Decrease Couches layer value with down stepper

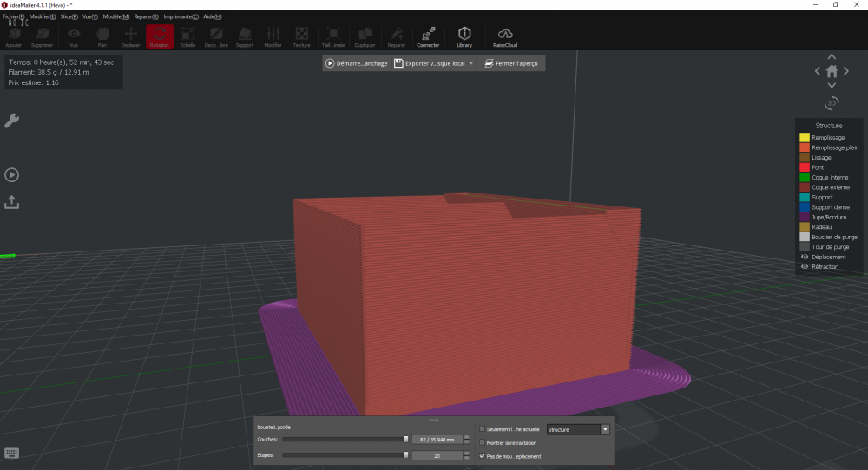point(467,441)
